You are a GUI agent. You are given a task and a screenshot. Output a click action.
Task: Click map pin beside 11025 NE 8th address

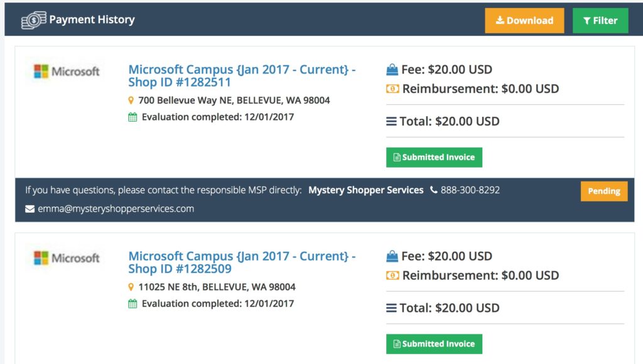pyautogui.click(x=131, y=287)
